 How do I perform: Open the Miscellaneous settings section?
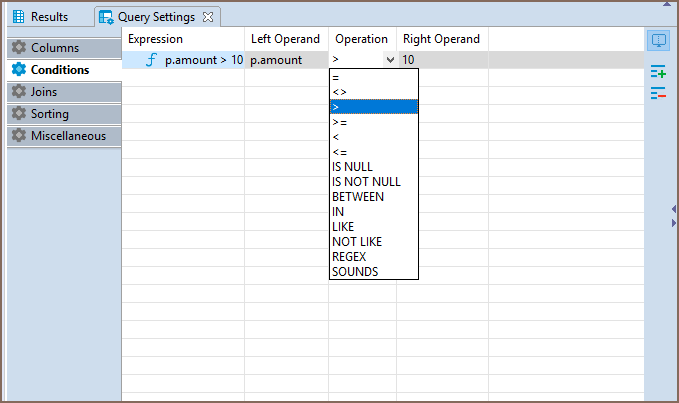tap(64, 136)
